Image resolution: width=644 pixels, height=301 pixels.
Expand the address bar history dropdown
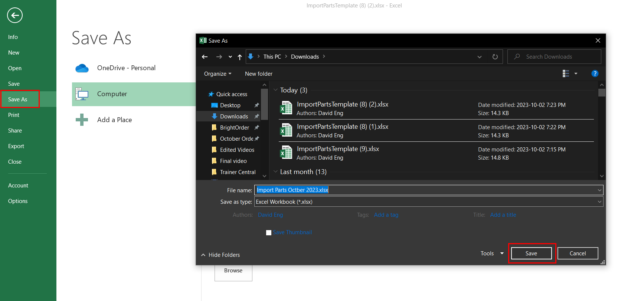479,57
